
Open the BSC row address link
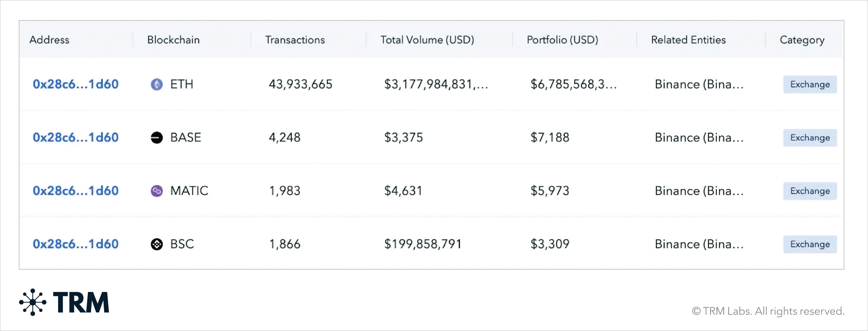(76, 244)
